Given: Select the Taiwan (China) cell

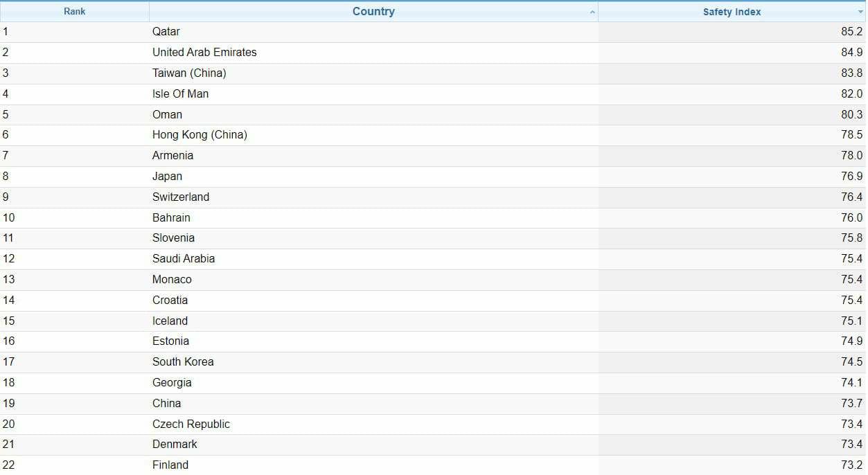Looking at the screenshot, I should click(x=373, y=73).
